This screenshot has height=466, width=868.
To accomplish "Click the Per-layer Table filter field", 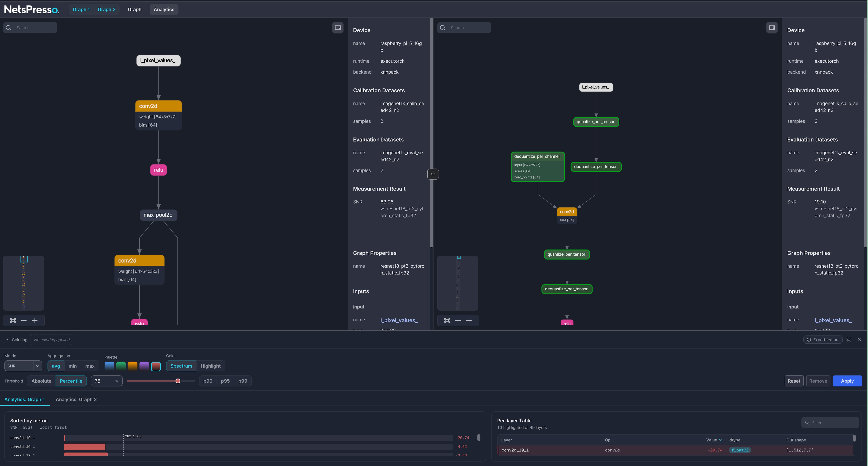I will tap(830, 423).
